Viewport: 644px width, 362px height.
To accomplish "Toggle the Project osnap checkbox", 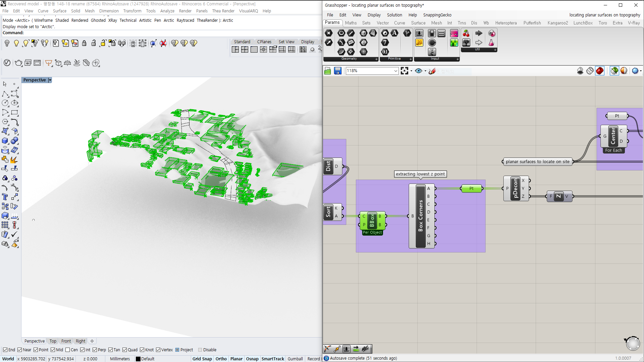I will (x=177, y=350).
